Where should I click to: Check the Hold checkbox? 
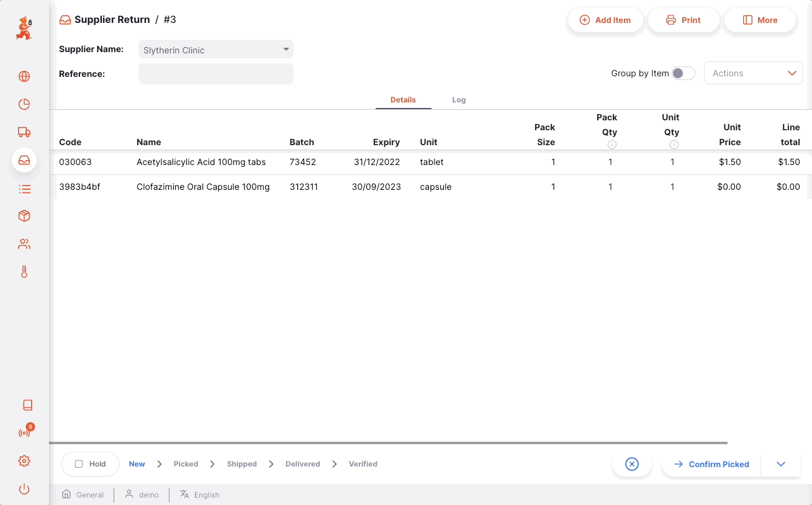tap(79, 464)
